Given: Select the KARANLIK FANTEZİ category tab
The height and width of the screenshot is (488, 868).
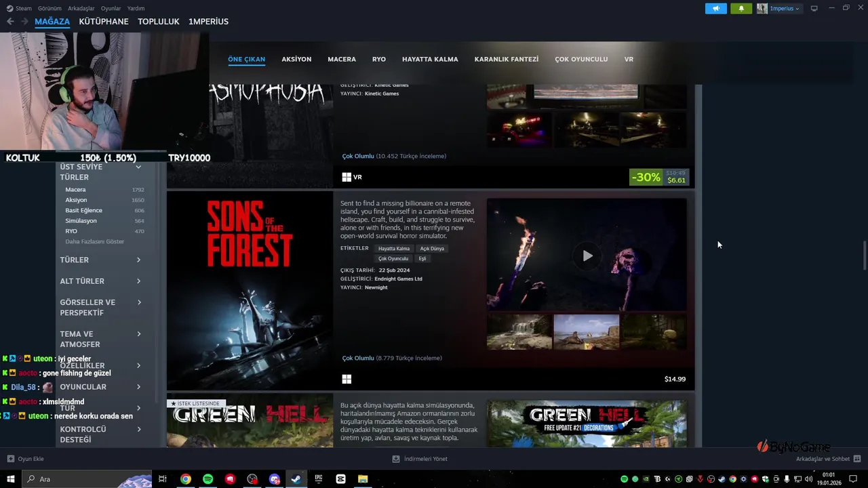Looking at the screenshot, I should 507,59.
